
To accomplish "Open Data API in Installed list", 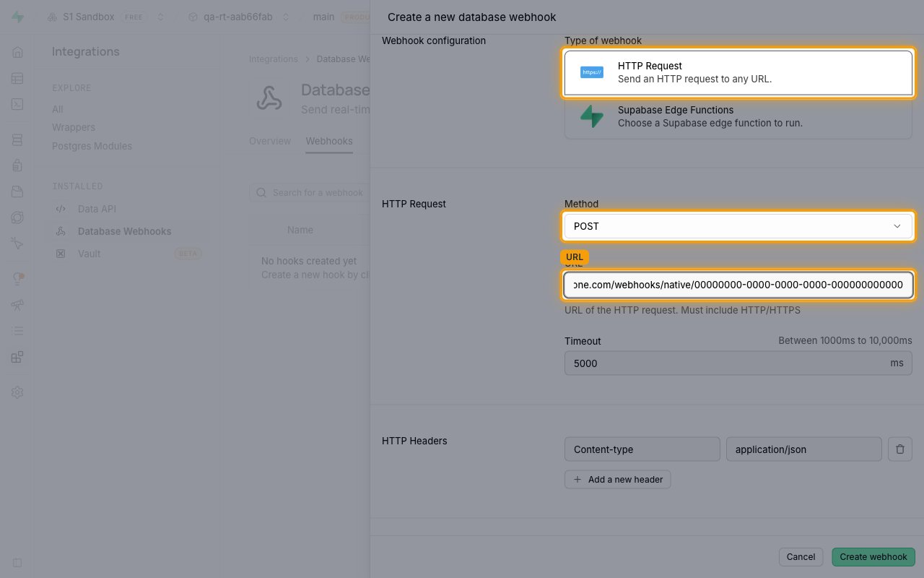I will point(97,209).
